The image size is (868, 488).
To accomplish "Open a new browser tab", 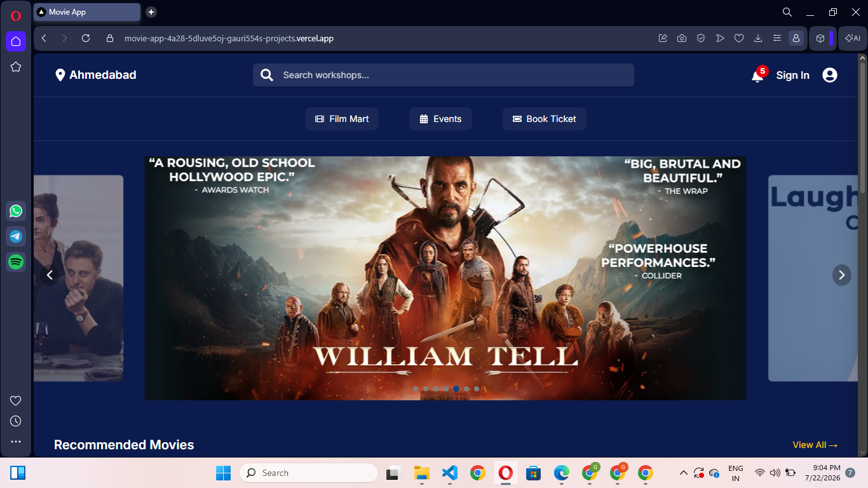I will point(151,12).
